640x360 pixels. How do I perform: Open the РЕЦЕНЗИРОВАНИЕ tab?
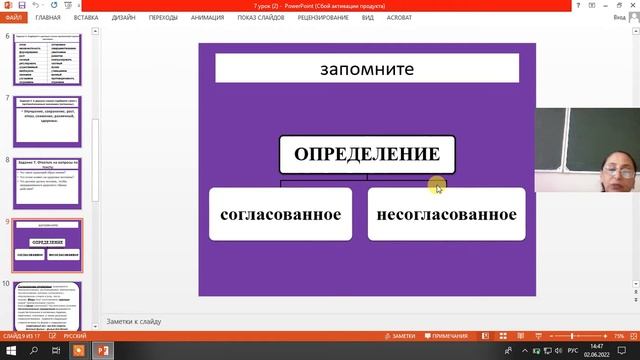tap(323, 18)
